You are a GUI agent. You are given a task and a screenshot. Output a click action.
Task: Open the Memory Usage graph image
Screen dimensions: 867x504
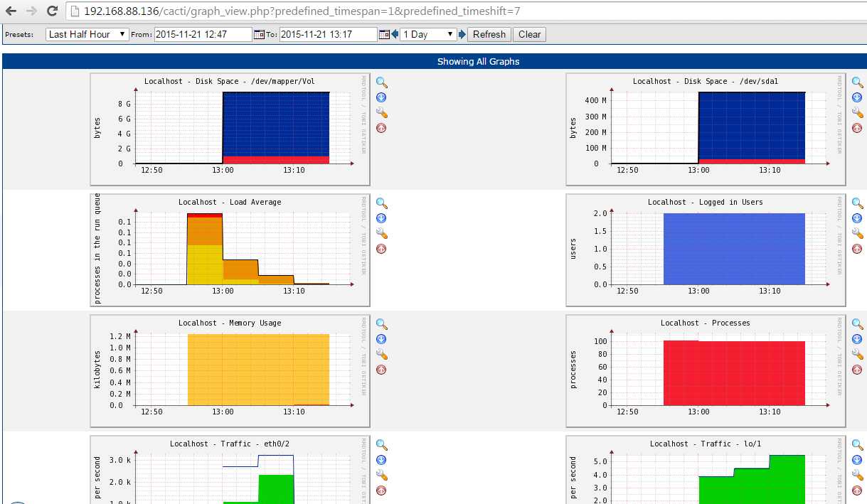point(230,370)
